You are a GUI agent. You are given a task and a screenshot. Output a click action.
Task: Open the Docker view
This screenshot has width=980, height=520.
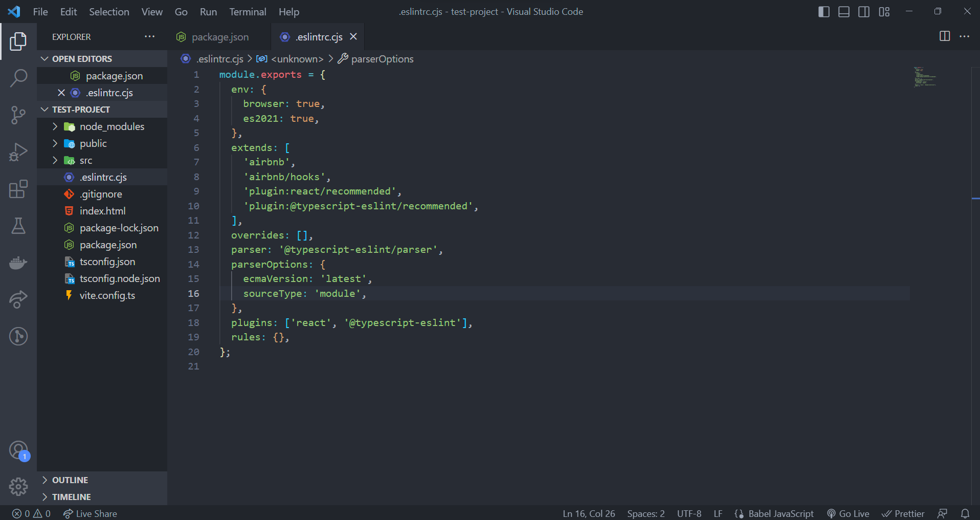point(18,263)
